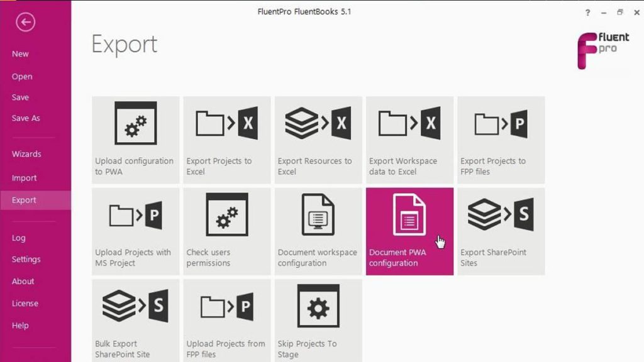Go to Settings from the sidebar
Screen dimensions: 644x362
click(x=27, y=260)
